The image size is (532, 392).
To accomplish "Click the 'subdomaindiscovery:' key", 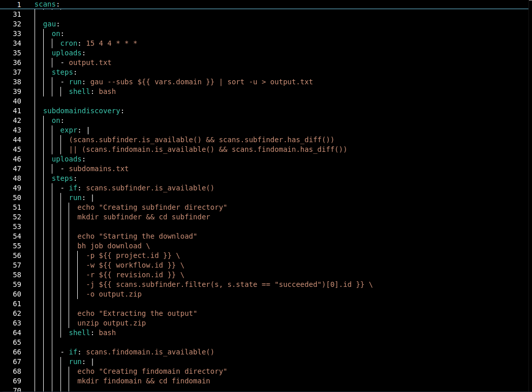I will coord(83,111).
